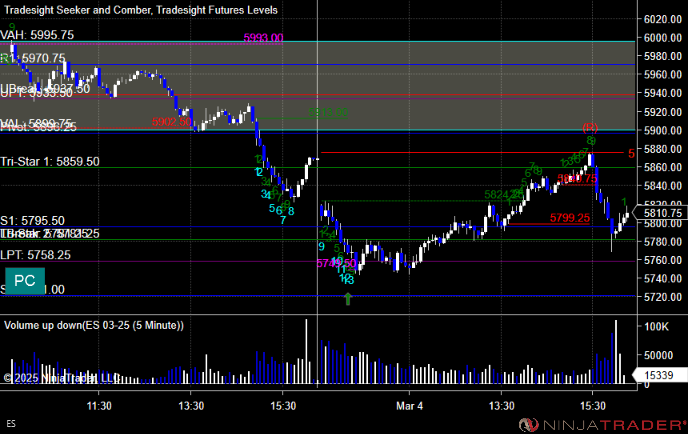
Task: Click the red 5799.25 price label
Action: pos(570,218)
